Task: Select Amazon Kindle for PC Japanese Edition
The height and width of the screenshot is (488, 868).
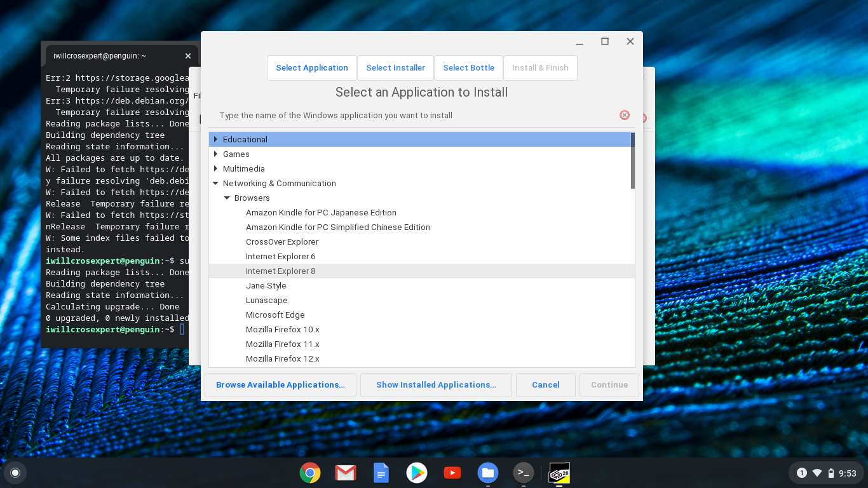Action: tap(321, 212)
